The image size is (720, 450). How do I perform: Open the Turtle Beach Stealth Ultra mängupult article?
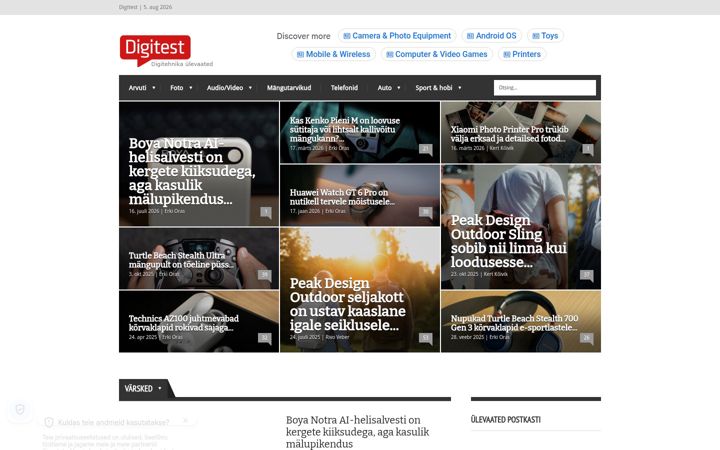point(181,260)
